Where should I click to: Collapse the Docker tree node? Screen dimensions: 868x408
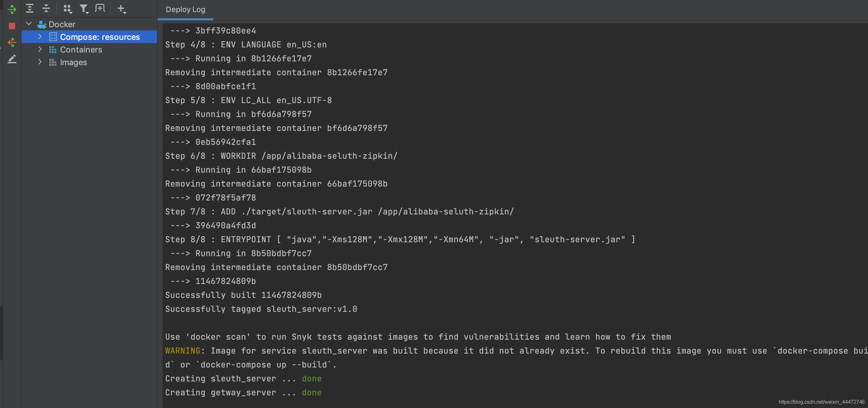coord(29,24)
